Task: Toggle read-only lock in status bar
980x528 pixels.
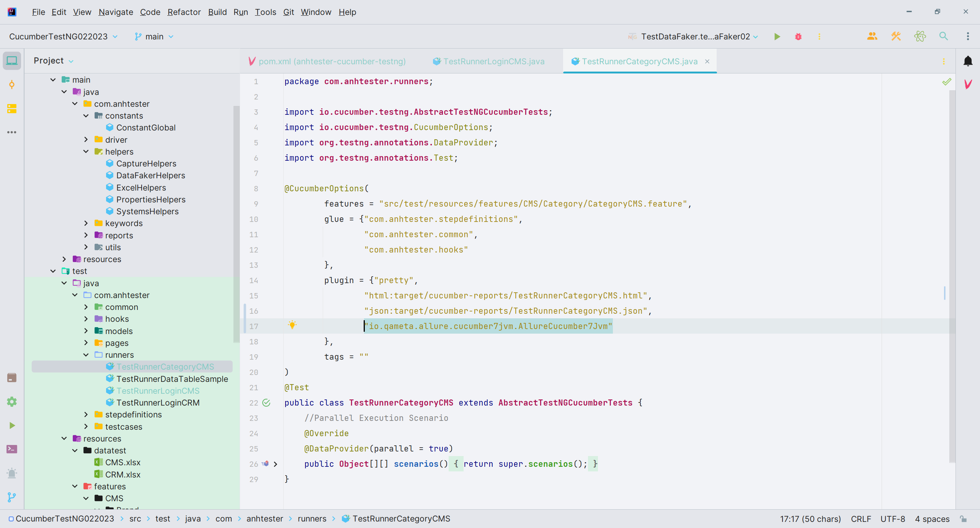Action: (x=964, y=519)
